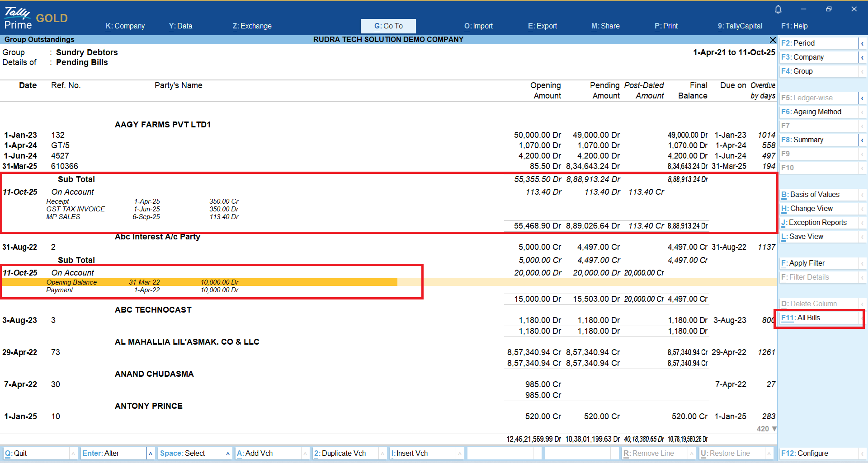Open the Go To menu
The width and height of the screenshot is (868, 463).
point(388,26)
